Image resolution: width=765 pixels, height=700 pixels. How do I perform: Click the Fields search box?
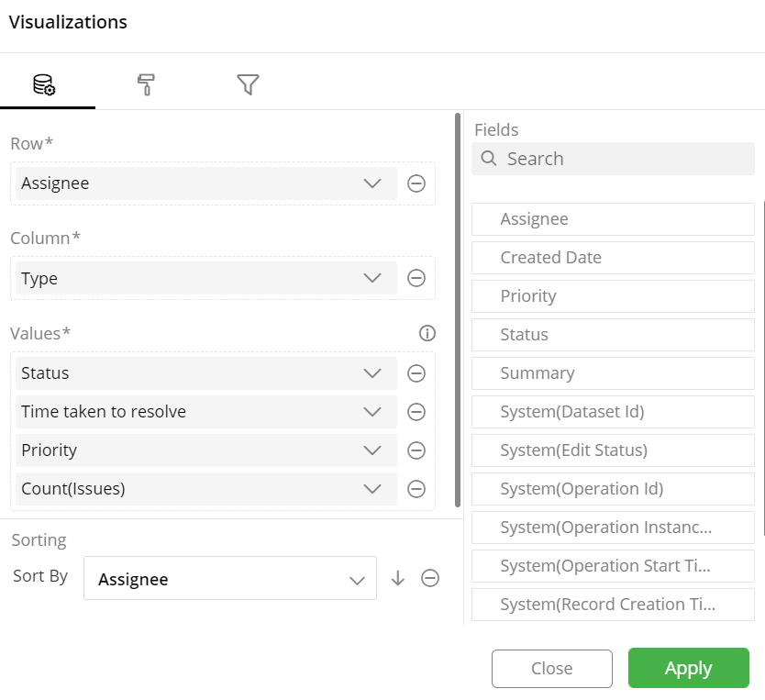(x=613, y=159)
